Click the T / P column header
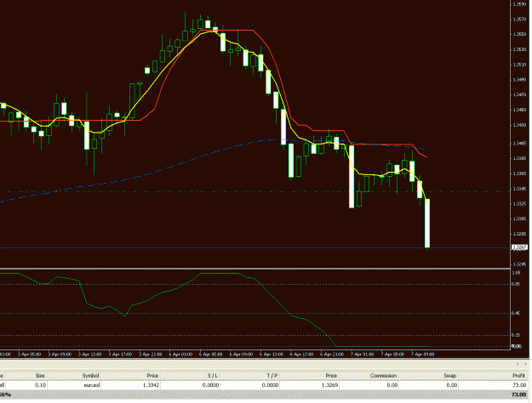This screenshot has width=532, height=403. click(272, 376)
